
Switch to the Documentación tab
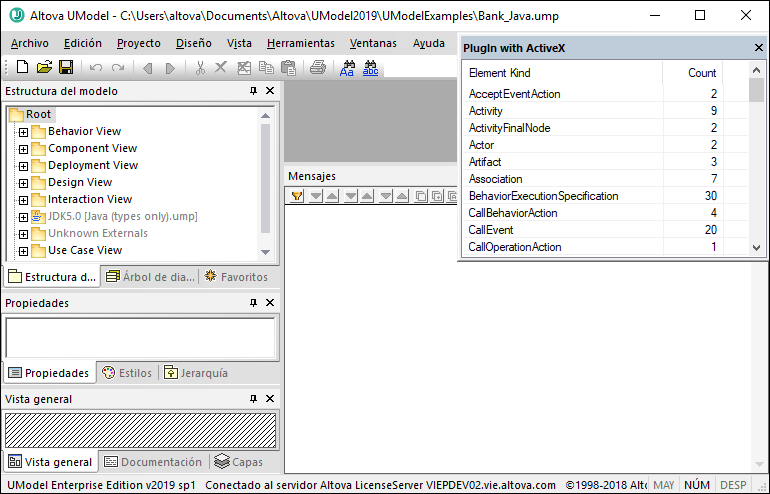(153, 462)
